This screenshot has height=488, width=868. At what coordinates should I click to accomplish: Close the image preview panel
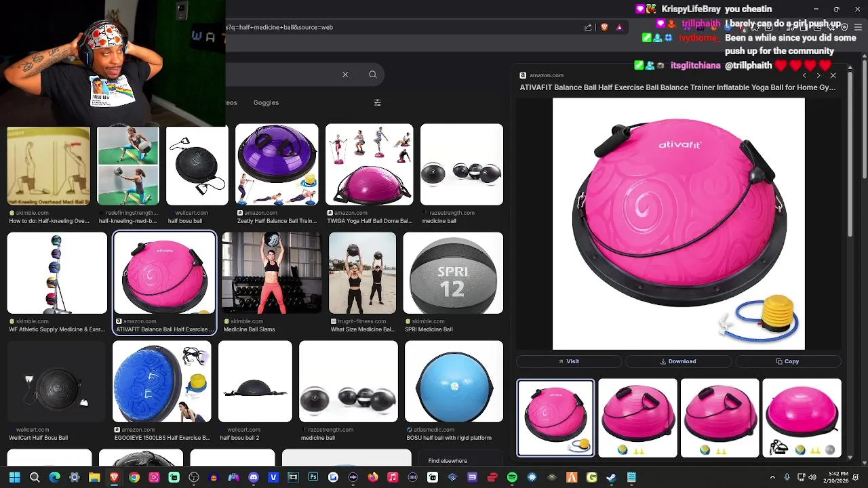[x=833, y=76]
